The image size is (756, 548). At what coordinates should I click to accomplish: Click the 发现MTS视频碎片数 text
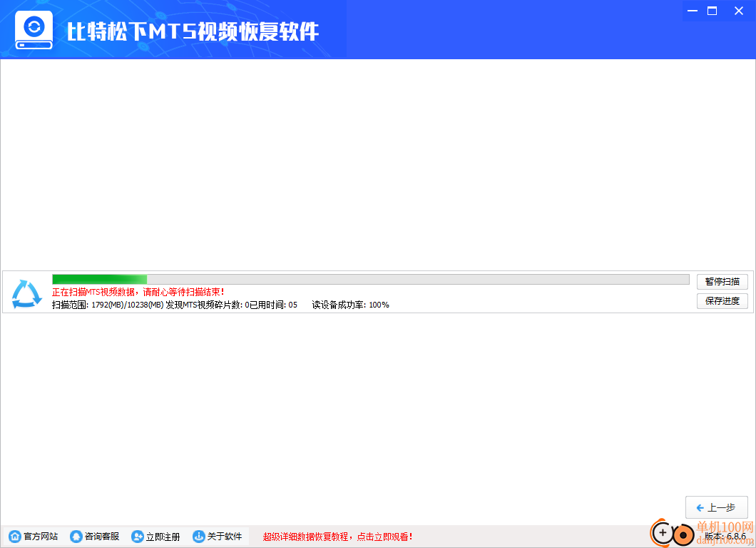click(x=208, y=305)
